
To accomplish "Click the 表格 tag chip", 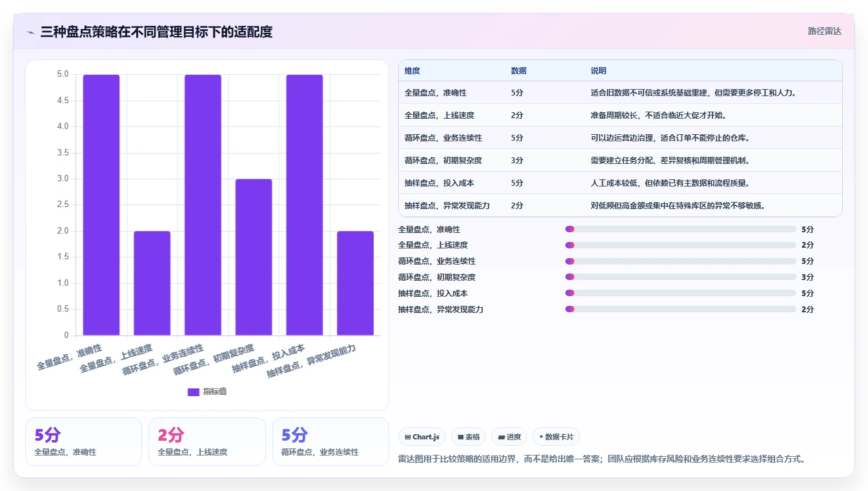I will tap(469, 437).
